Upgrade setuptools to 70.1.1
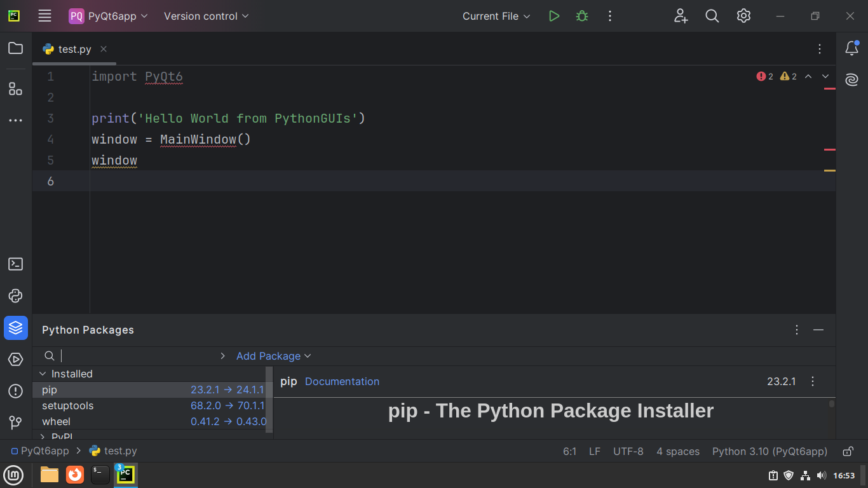This screenshot has height=488, width=868. pyautogui.click(x=227, y=405)
